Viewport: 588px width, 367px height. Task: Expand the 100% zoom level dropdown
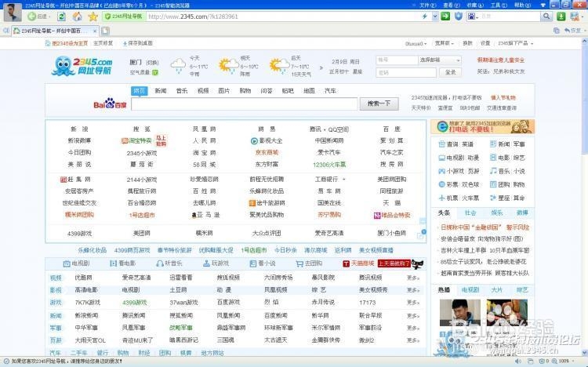[x=572, y=361]
